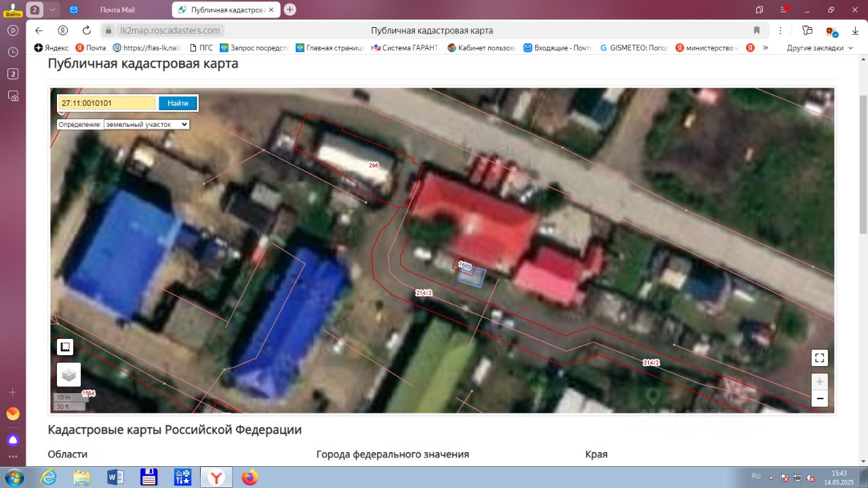The image size is (868, 488).
Task: Open the 'земельный участок' definition dropdown
Action: click(x=146, y=125)
